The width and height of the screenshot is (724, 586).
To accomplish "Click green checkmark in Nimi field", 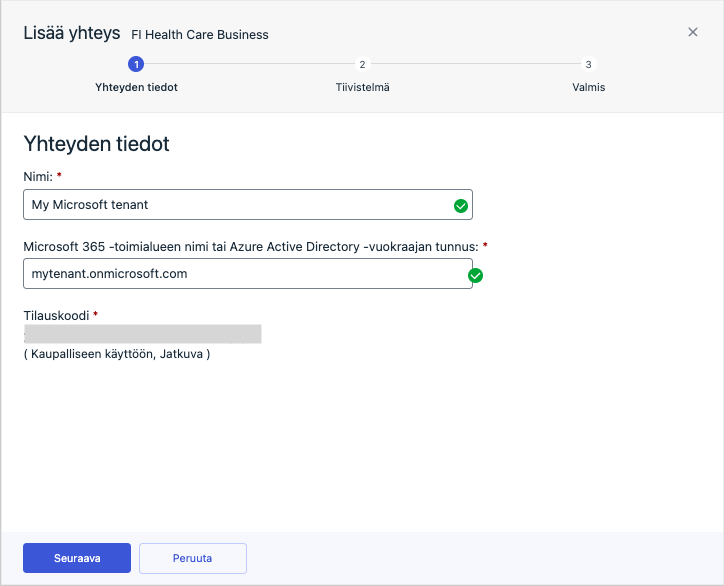I will coord(460,206).
